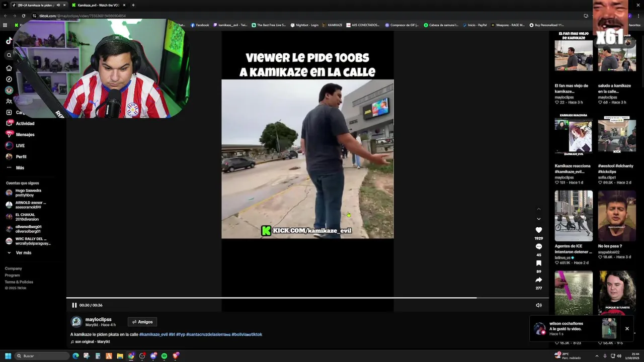Open 'Agentes de ICE' video thumbnail
The image size is (644, 362).
click(x=574, y=215)
